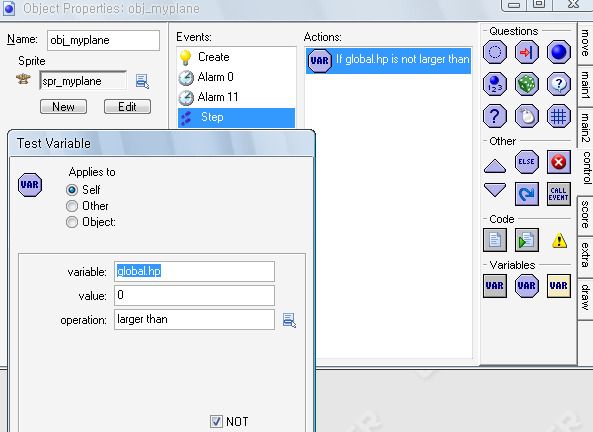Select the Execute Script icon

click(x=526, y=240)
